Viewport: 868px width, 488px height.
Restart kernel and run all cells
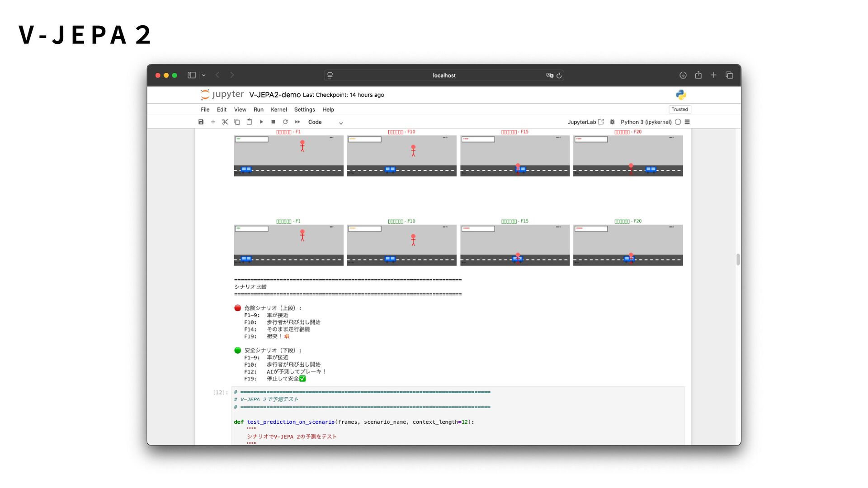pyautogui.click(x=297, y=122)
